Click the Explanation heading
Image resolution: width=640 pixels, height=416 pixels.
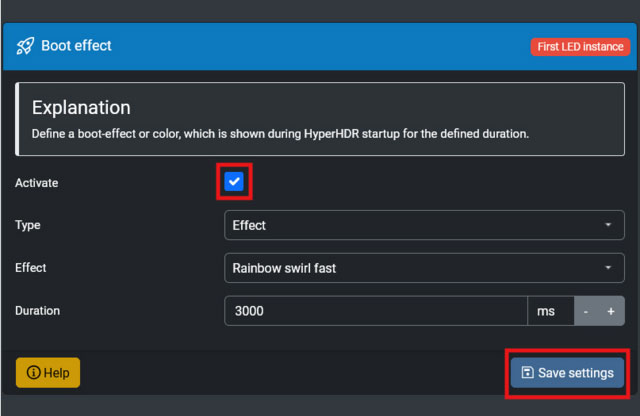(82, 107)
